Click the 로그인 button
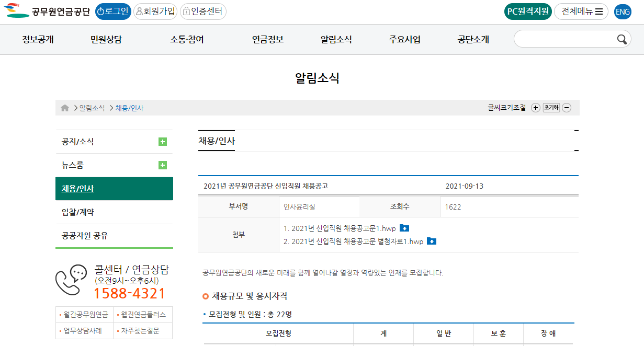The width and height of the screenshot is (644, 346). tap(114, 10)
